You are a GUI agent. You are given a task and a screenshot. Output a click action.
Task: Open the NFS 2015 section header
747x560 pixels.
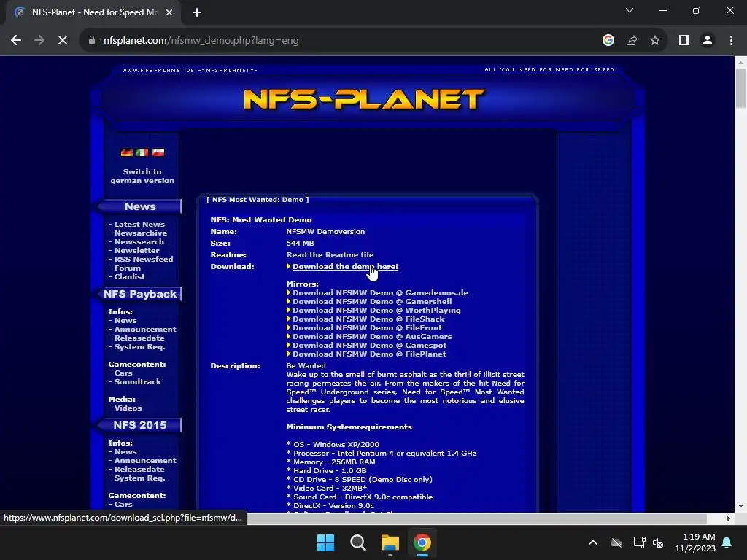[x=140, y=425]
